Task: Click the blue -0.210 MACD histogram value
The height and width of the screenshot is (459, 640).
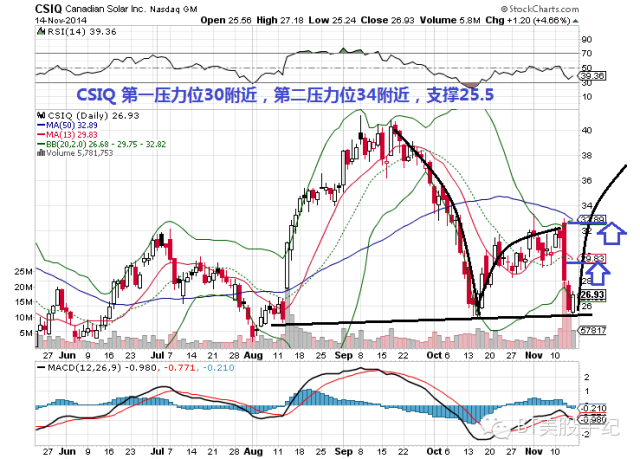Action: pos(219,368)
